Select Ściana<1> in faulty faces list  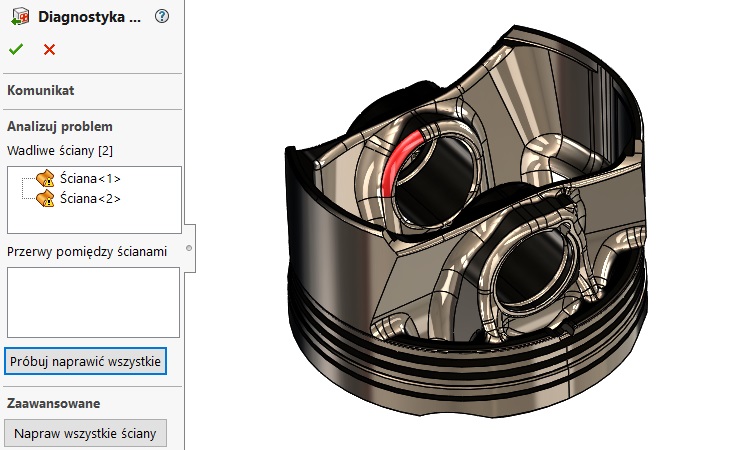coord(90,179)
